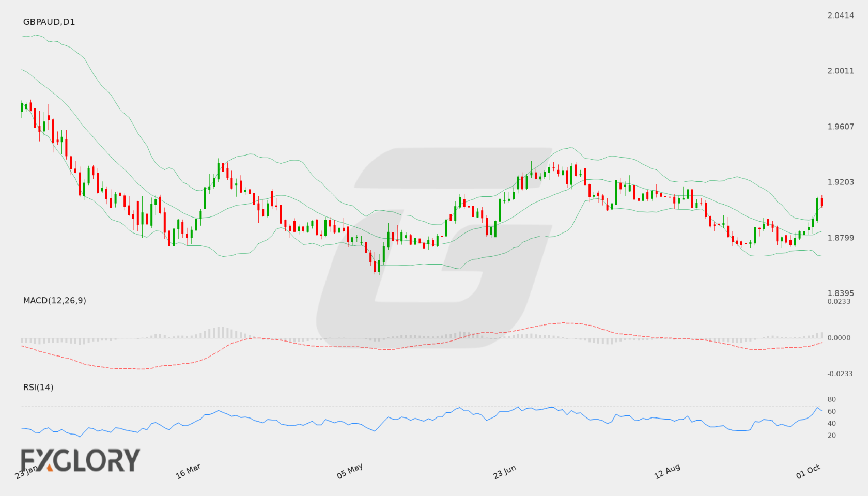Click the -0.0233 MACD scale value
868x496 pixels.
(840, 374)
